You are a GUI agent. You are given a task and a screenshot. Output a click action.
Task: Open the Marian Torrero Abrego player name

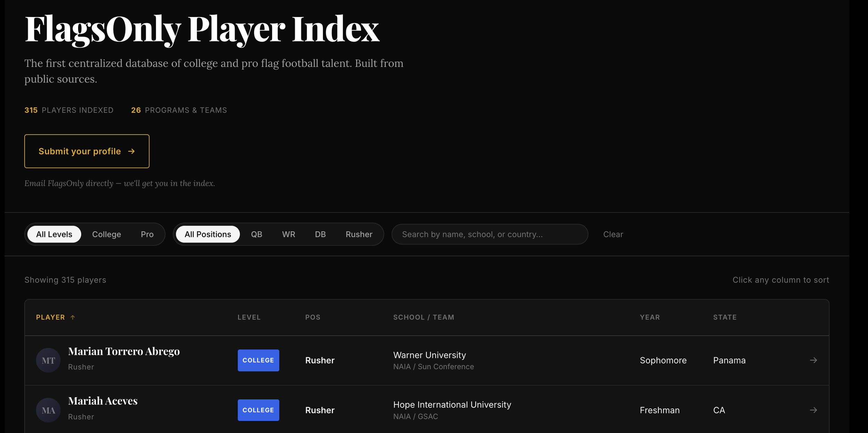coord(124,351)
